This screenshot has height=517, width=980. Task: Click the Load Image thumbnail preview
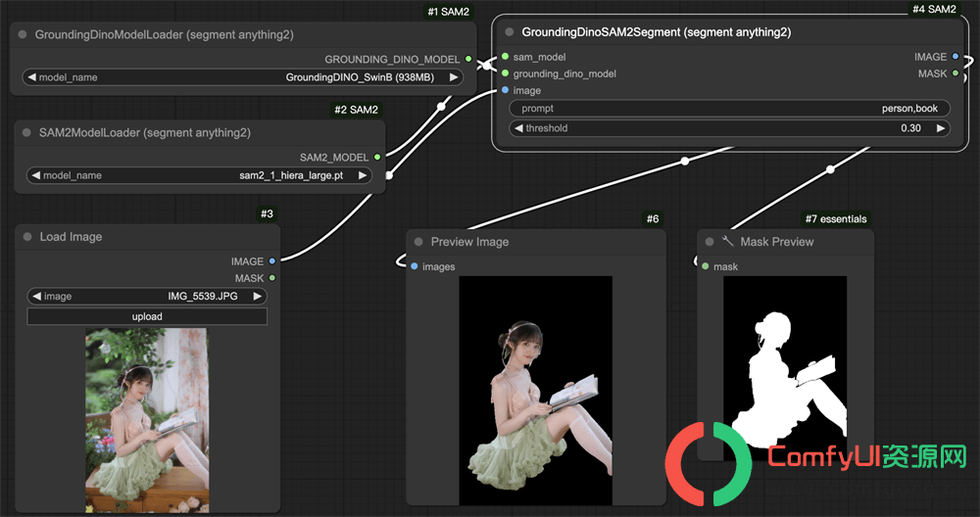147,420
